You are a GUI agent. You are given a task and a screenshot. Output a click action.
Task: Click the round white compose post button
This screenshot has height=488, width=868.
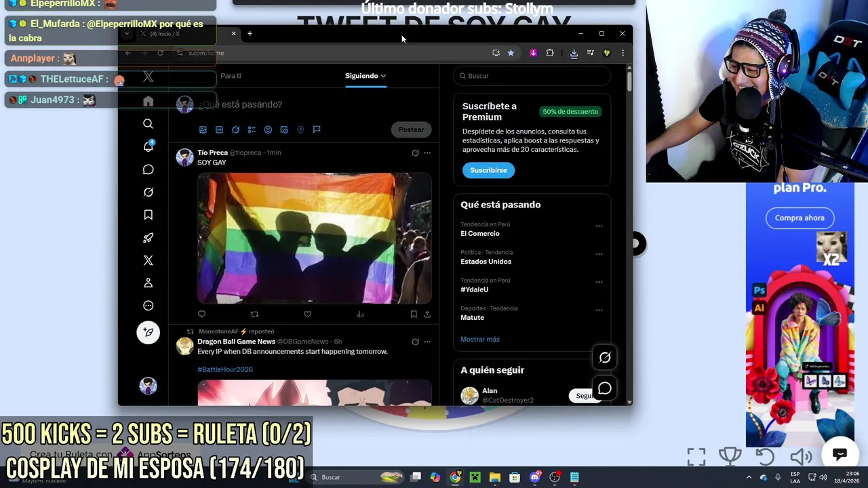coord(148,332)
